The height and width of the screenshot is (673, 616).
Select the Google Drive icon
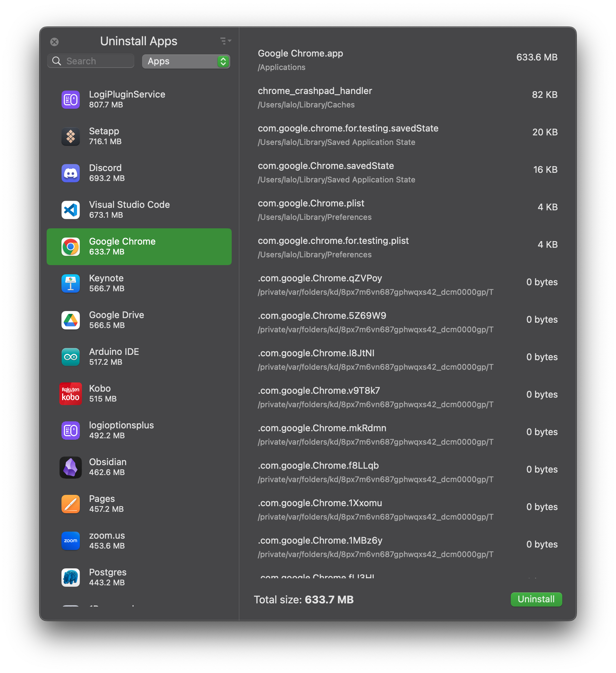71,320
